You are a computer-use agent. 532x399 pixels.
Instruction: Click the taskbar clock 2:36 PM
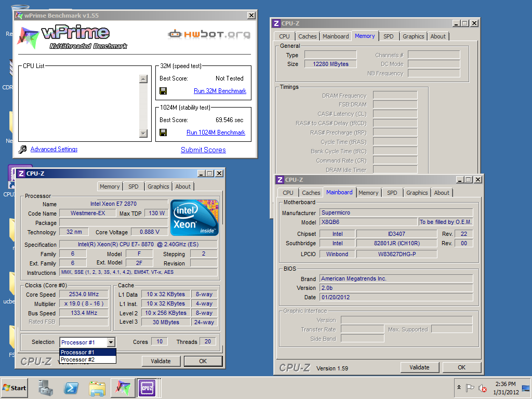tap(506, 384)
